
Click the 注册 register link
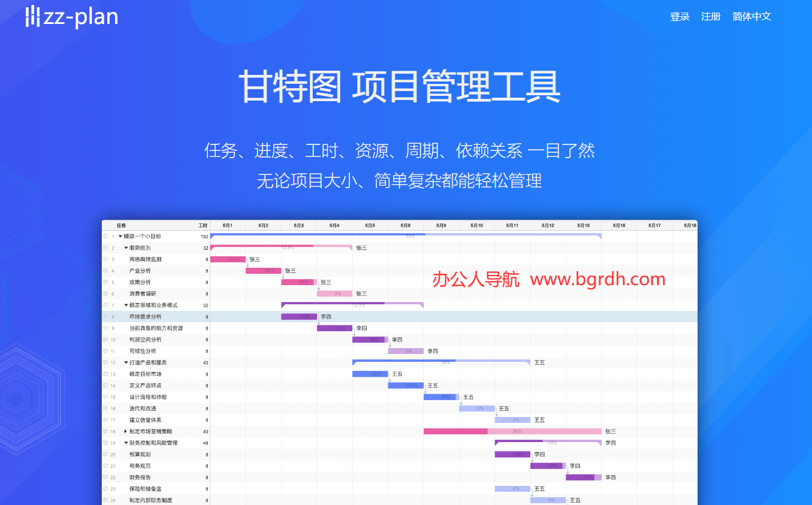(x=711, y=17)
